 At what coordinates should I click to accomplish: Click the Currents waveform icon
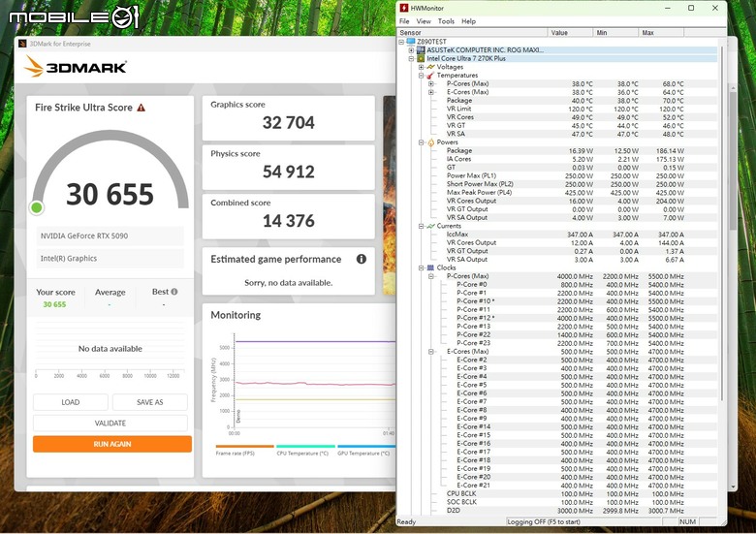430,226
